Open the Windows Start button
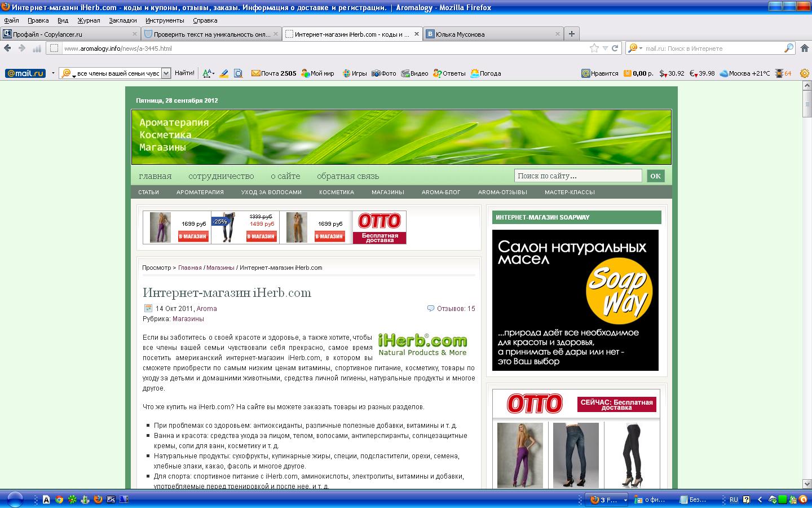 (14, 499)
